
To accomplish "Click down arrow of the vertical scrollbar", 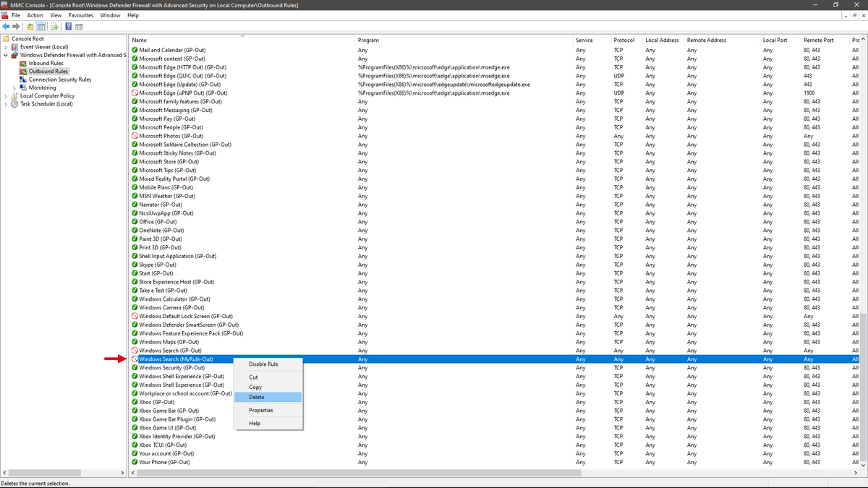I will pos(864,465).
